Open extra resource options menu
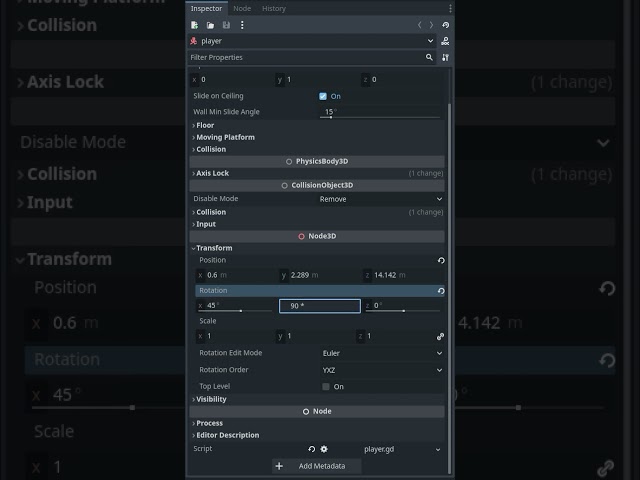Viewport: 640px width, 480px height. (x=242, y=25)
